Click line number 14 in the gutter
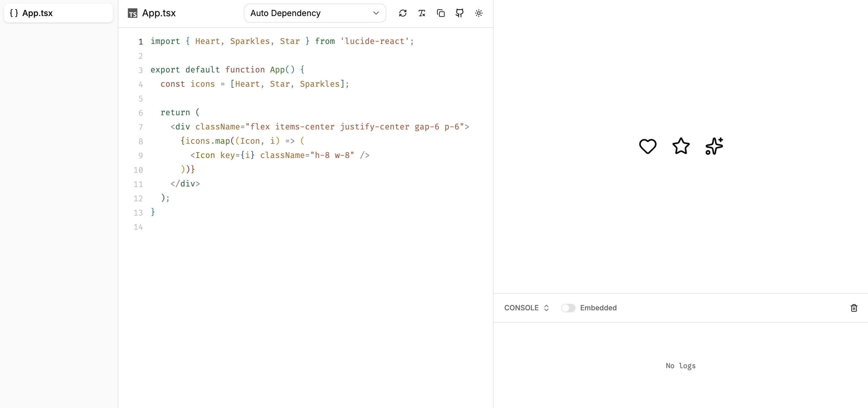The image size is (868, 408). (138, 227)
